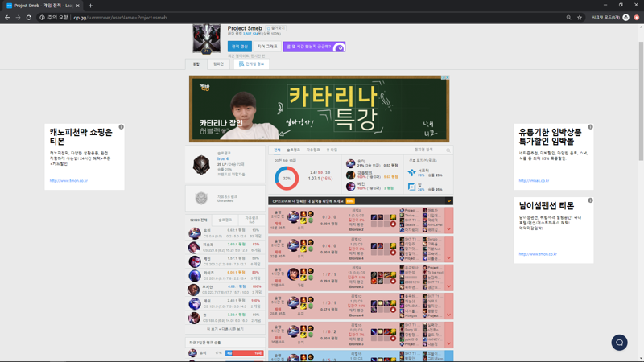Click the Vayne icon in recent summary
Viewport: 644px width, 362px height.
[x=350, y=187]
